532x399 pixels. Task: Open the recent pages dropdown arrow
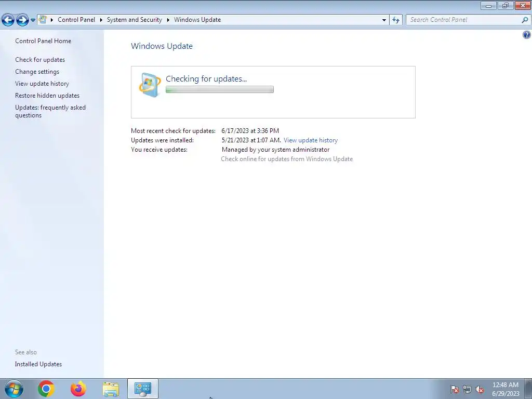click(33, 20)
